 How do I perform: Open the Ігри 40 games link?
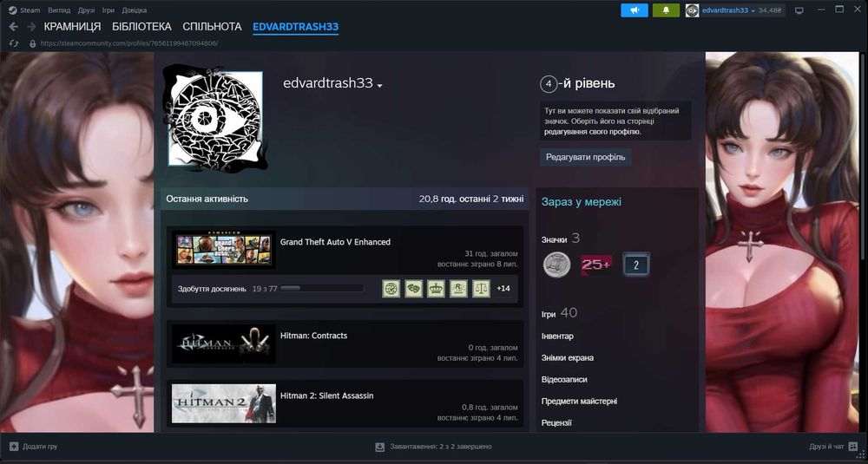559,313
